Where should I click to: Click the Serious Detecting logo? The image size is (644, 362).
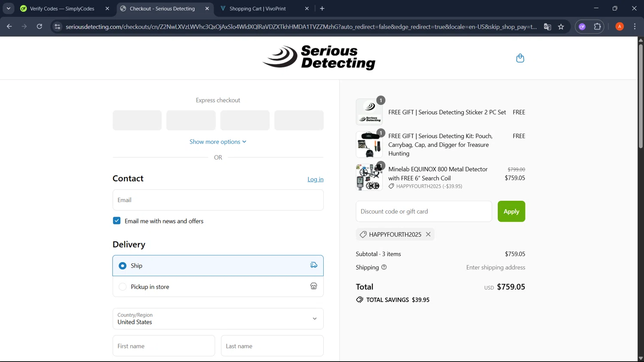[319, 57]
